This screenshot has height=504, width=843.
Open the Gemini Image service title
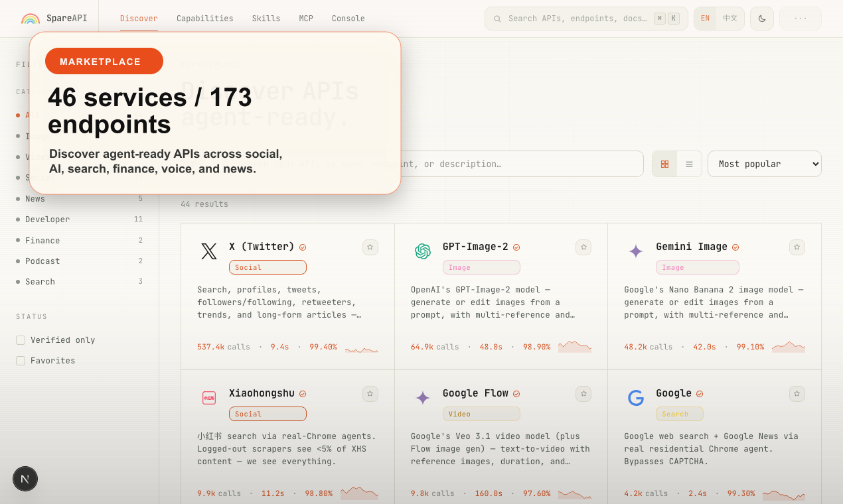(x=692, y=247)
